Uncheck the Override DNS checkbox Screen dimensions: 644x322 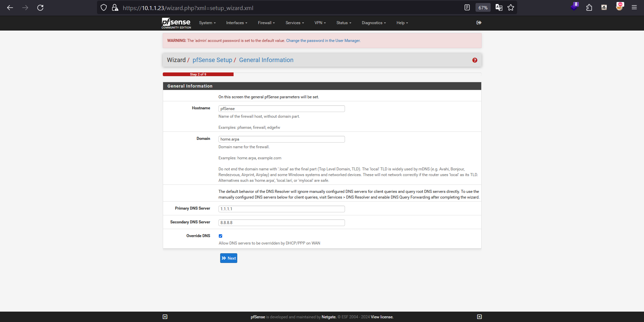click(x=220, y=236)
